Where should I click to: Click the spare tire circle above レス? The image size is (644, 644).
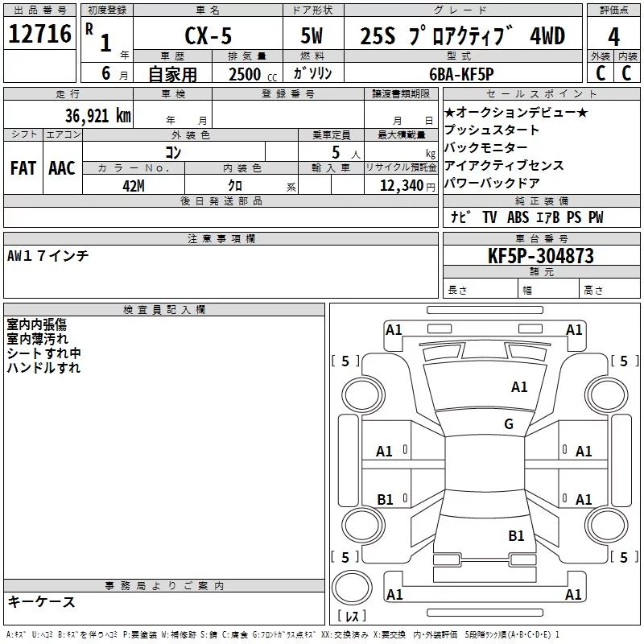click(x=352, y=588)
